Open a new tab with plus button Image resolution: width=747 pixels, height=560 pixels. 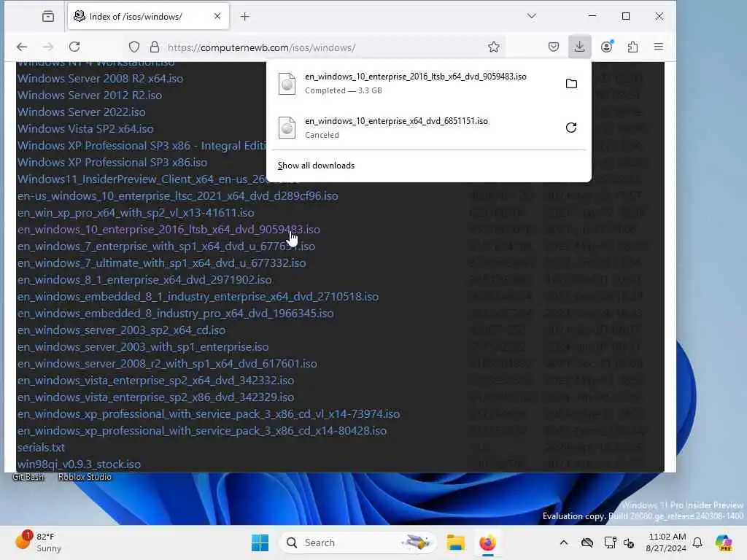point(245,17)
